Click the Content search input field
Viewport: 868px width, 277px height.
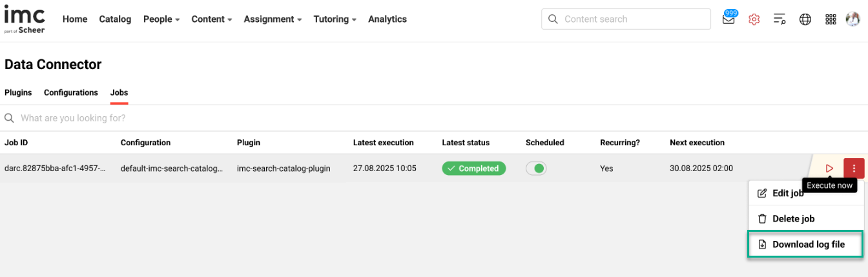pyautogui.click(x=626, y=19)
